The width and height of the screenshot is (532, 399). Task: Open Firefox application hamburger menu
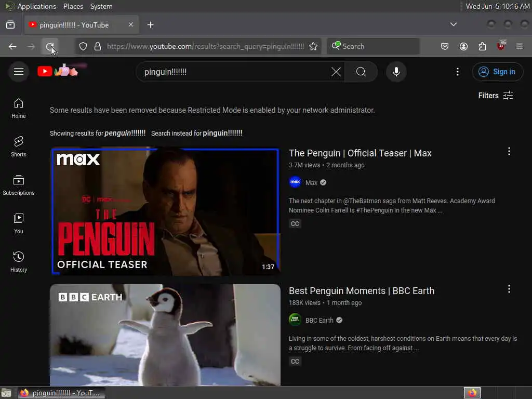(x=520, y=46)
